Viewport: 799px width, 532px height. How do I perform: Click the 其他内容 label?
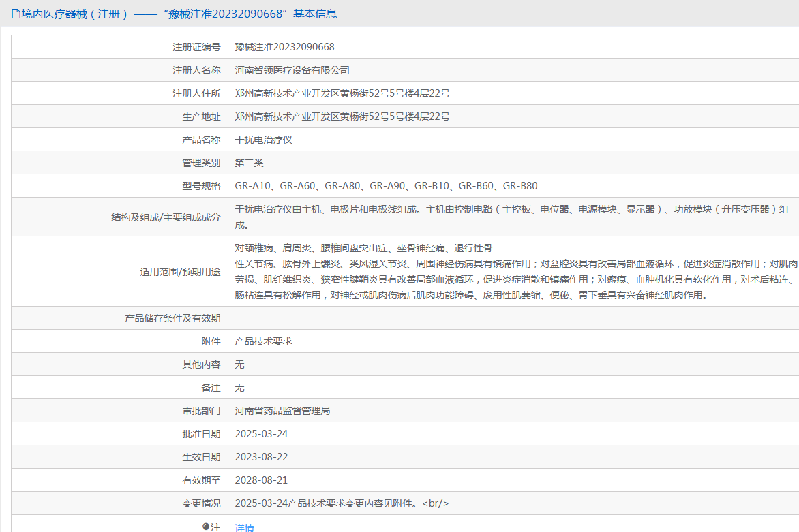201,364
